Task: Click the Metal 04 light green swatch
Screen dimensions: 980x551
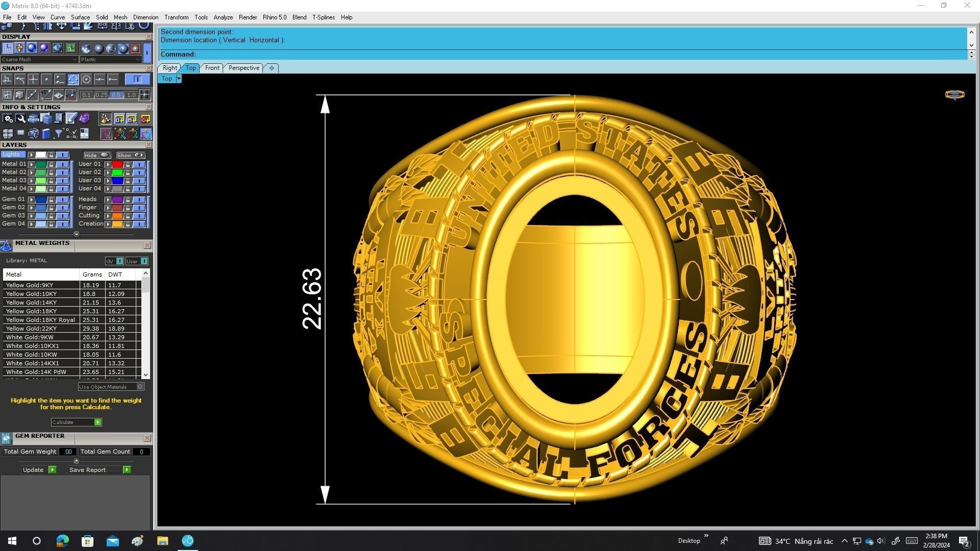Action: 41,189
